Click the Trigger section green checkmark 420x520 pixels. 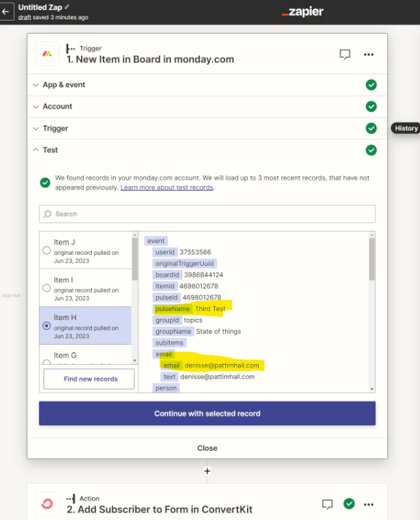pos(371,128)
